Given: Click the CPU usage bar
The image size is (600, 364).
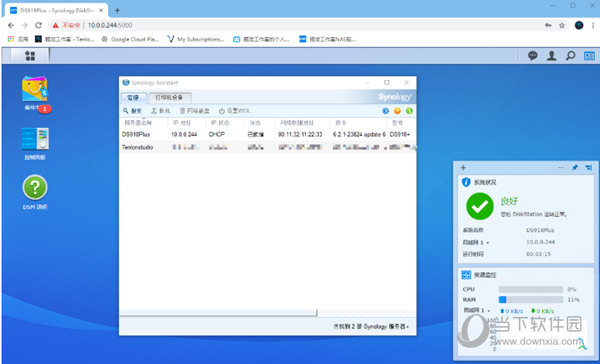Looking at the screenshot, I should tap(531, 289).
